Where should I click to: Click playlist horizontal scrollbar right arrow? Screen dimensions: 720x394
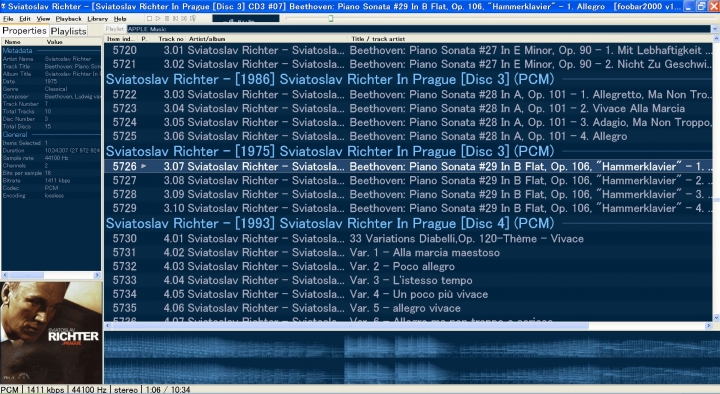pos(708,326)
